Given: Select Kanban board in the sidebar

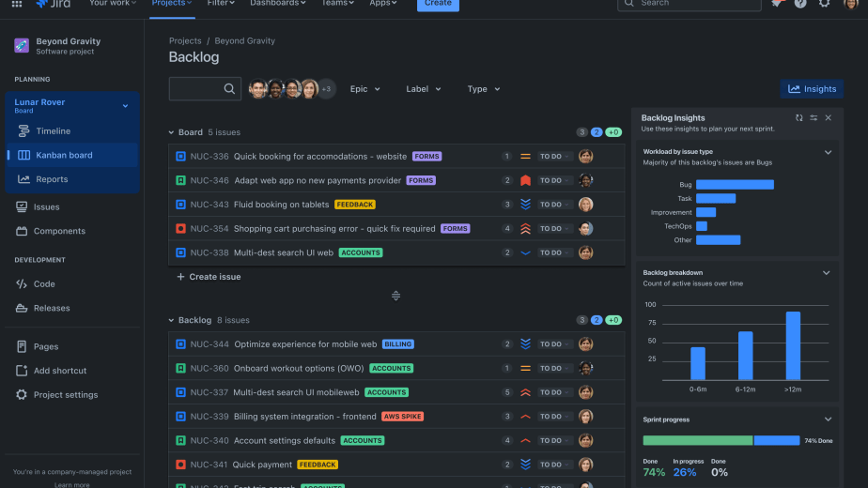Looking at the screenshot, I should 64,156.
